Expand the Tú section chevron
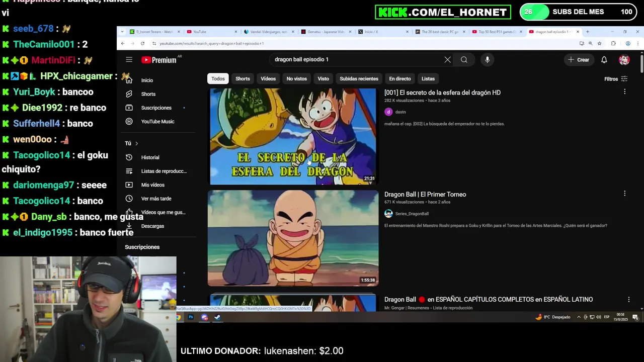 [136, 144]
